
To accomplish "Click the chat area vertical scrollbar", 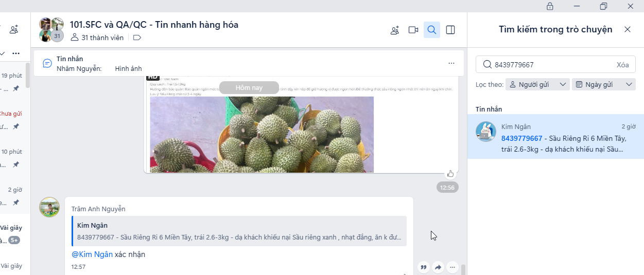I will [463, 269].
